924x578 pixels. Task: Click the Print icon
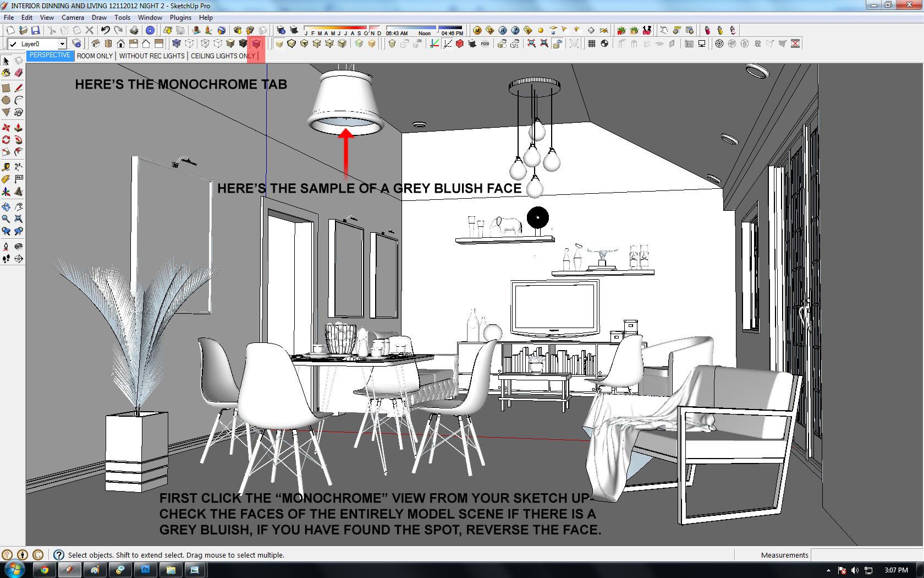(134, 30)
